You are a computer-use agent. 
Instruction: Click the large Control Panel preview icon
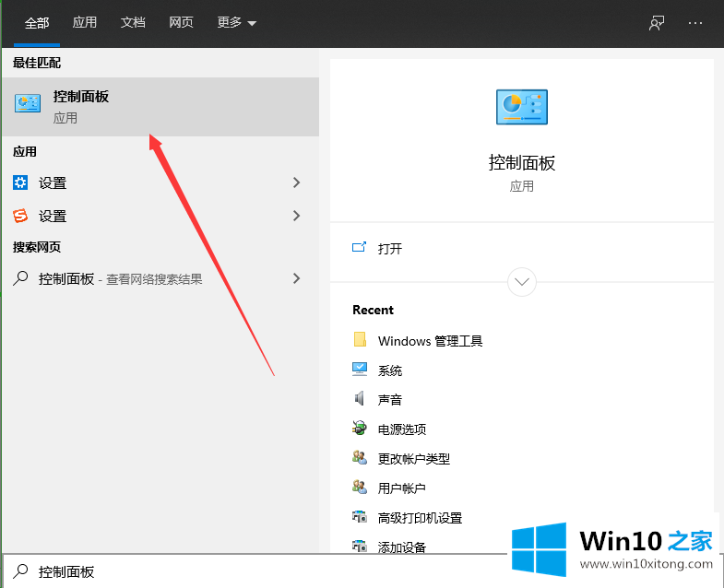pyautogui.click(x=522, y=107)
